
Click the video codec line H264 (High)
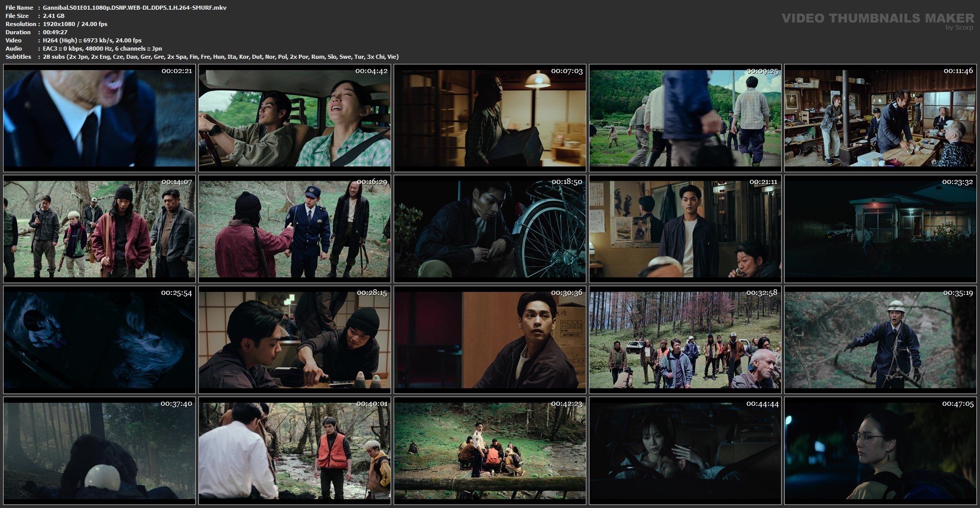point(93,40)
